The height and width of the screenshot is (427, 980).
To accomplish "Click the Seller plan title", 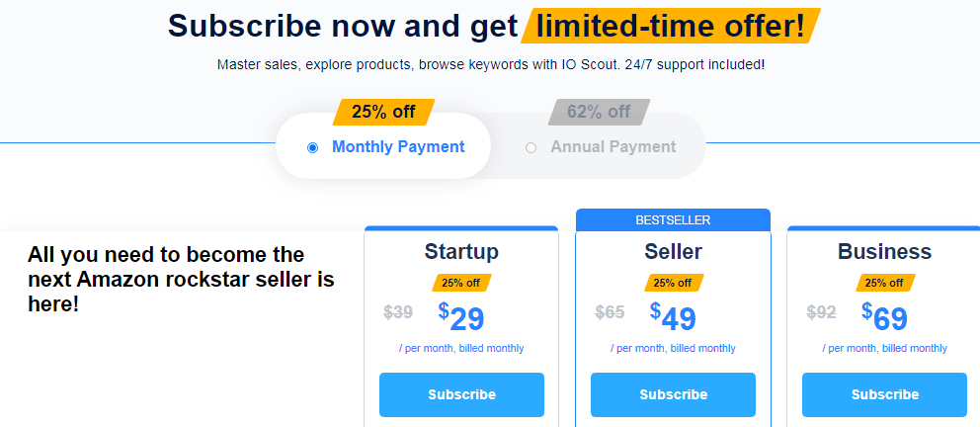I will point(673,251).
